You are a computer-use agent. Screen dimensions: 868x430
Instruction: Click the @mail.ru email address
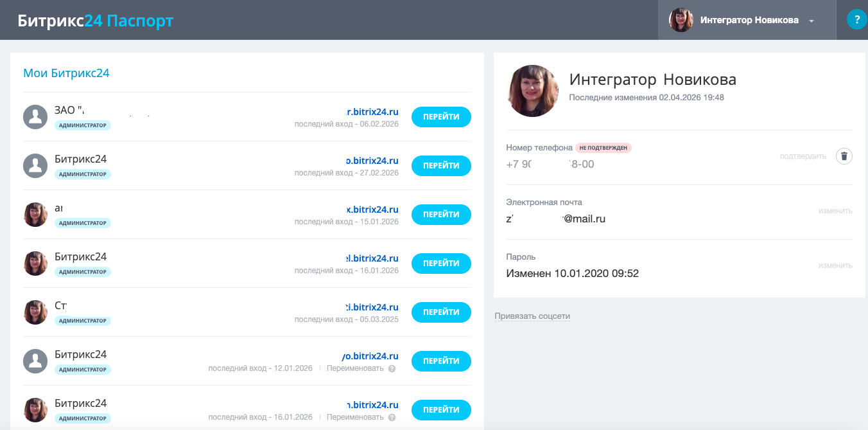(x=556, y=219)
